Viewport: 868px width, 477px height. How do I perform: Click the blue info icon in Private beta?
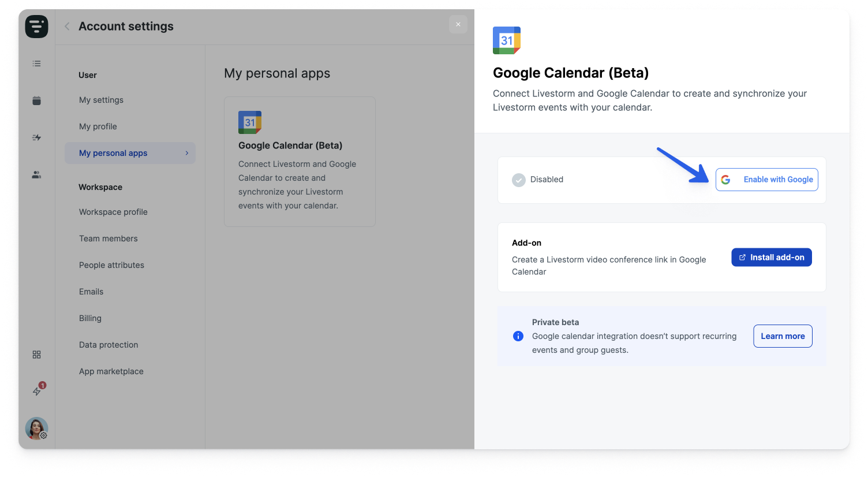[518, 336]
